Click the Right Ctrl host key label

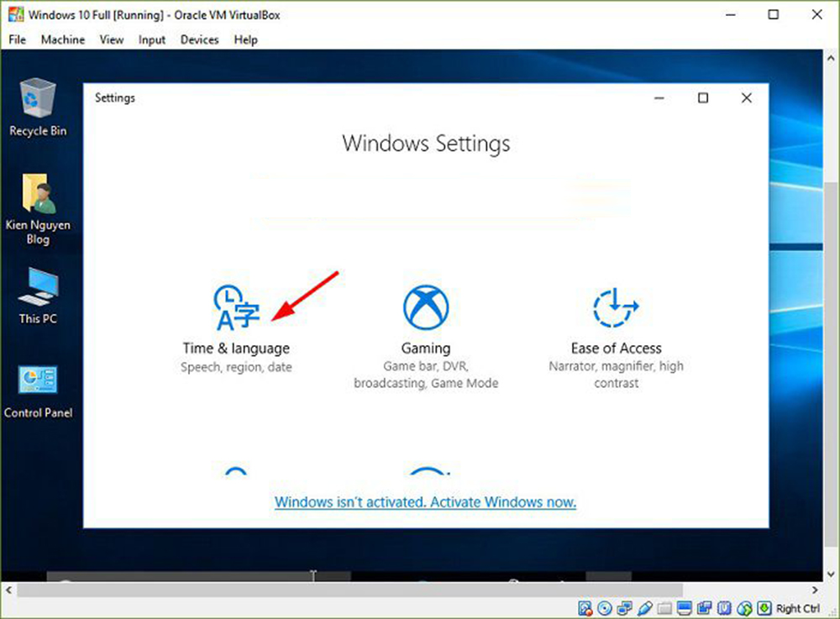(x=798, y=609)
